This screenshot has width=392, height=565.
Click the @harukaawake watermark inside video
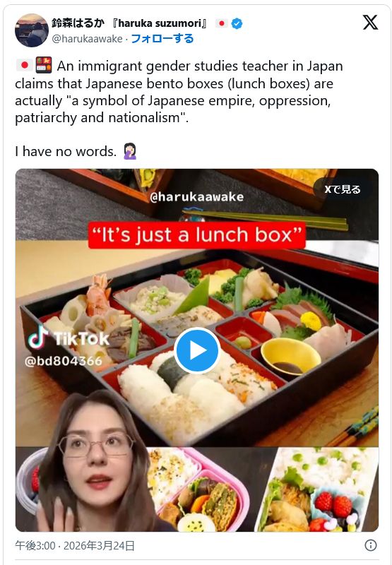click(197, 197)
